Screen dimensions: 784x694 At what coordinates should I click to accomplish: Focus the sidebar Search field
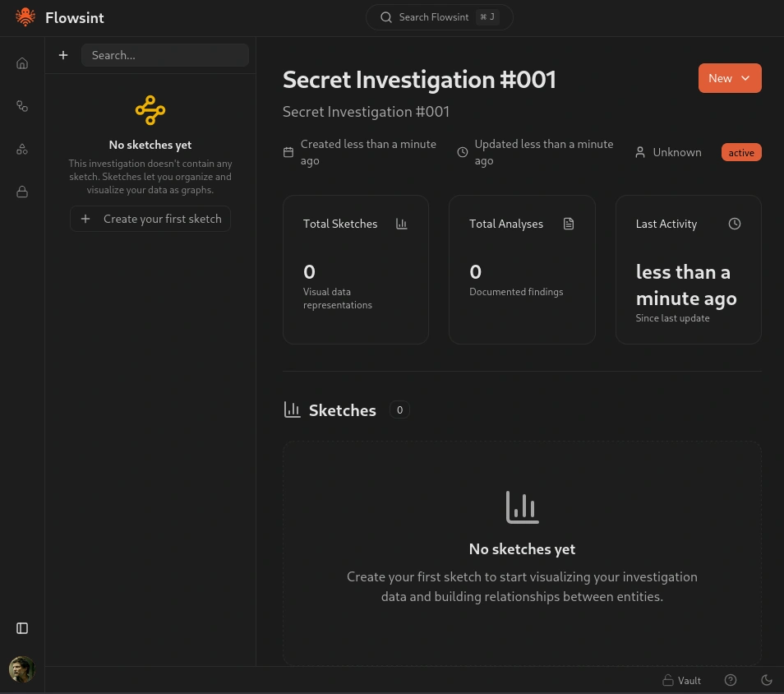[x=164, y=55]
